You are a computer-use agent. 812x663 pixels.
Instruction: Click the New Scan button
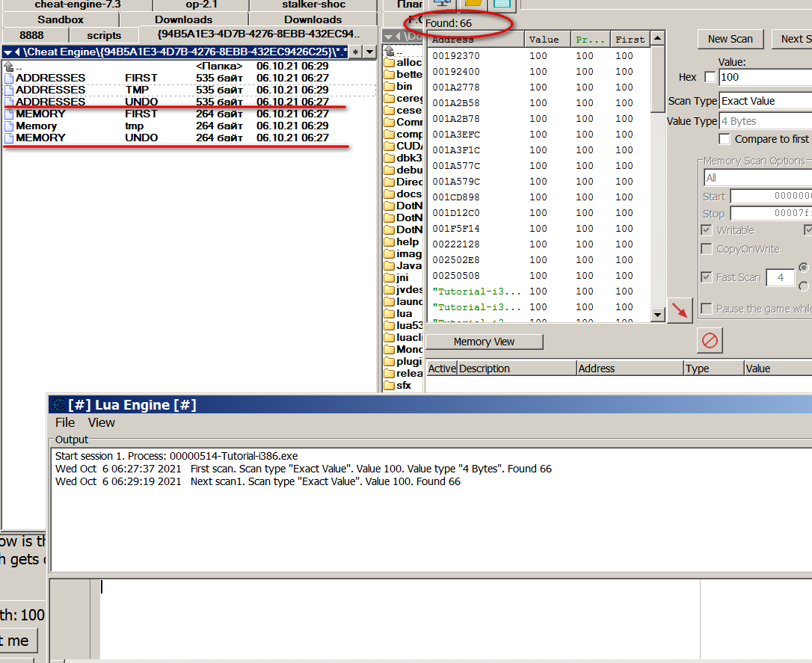(x=730, y=39)
